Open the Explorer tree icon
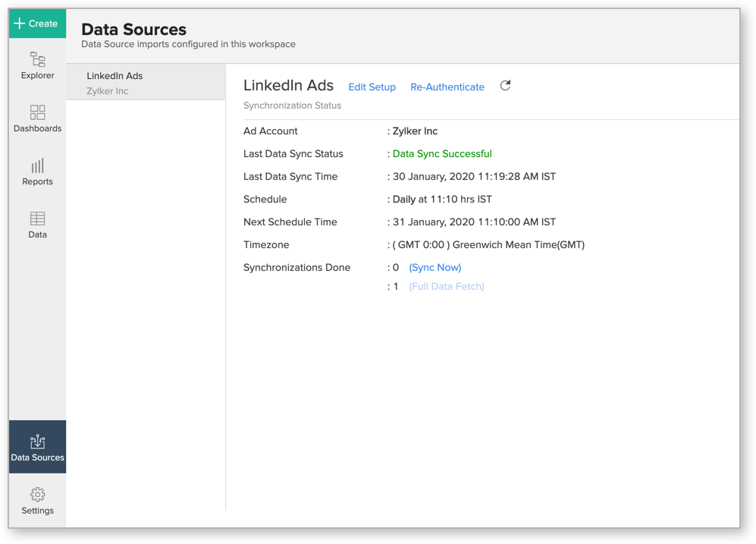The width and height of the screenshot is (756, 544). point(38,59)
